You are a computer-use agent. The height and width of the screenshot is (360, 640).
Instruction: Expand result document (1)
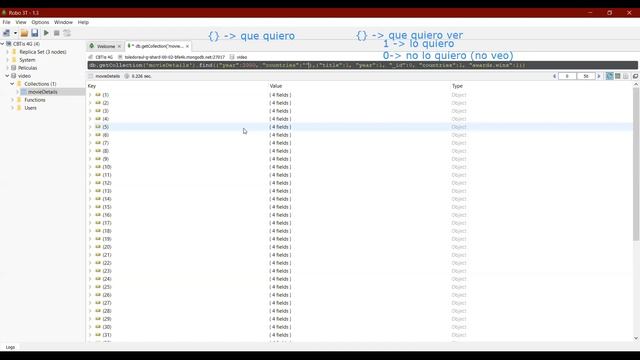pyautogui.click(x=90, y=95)
